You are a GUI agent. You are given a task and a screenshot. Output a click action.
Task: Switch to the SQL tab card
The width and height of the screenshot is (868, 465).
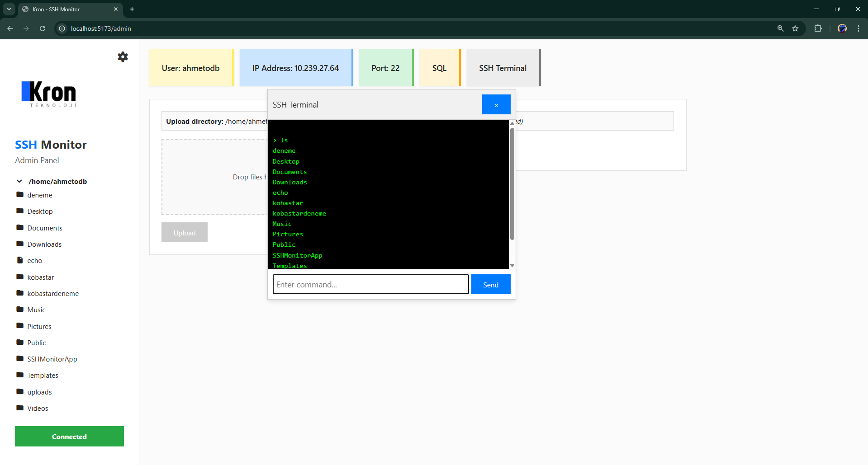(439, 68)
